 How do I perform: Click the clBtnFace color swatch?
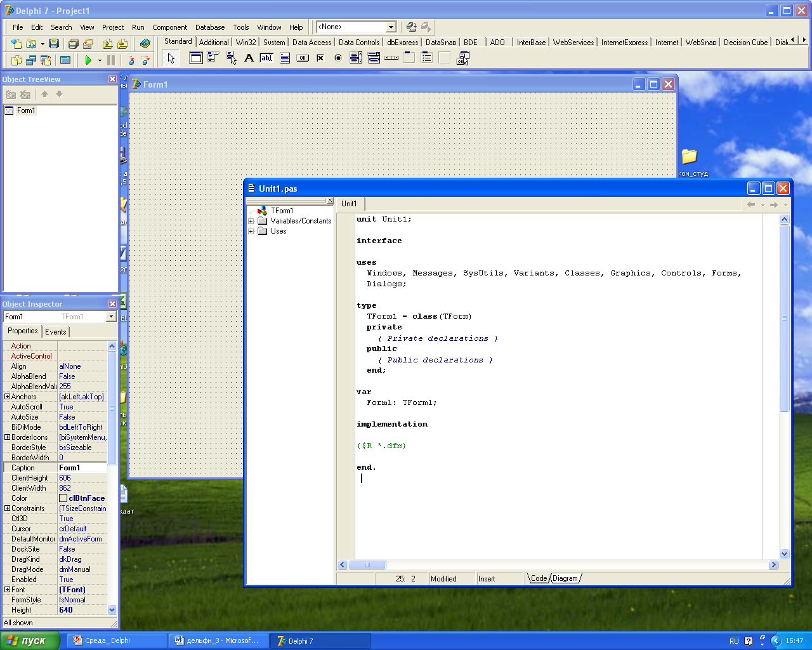click(x=63, y=498)
